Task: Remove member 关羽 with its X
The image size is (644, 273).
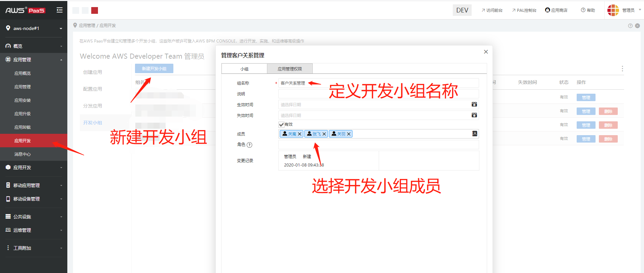Action: tap(349, 134)
